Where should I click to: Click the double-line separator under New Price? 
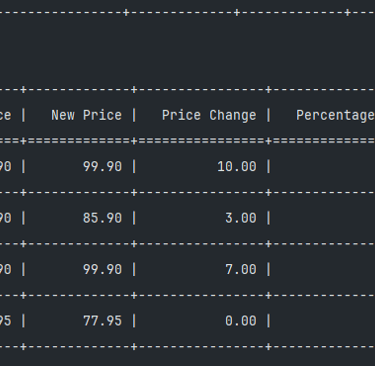pos(79,141)
